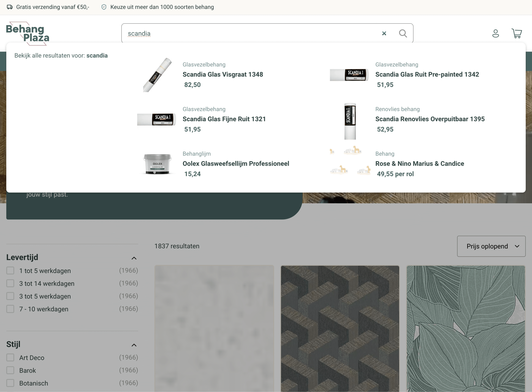Check the '1 tot 5 werkdagen' filter

pos(10,271)
